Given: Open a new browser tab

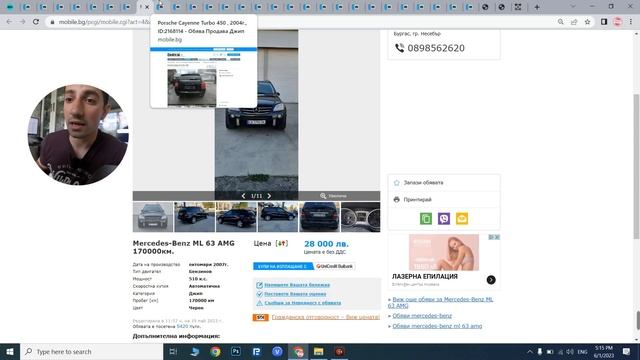Looking at the screenshot, I should [x=537, y=7].
